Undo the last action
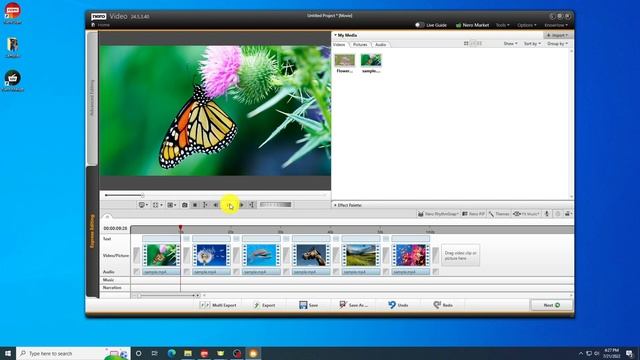 398,305
